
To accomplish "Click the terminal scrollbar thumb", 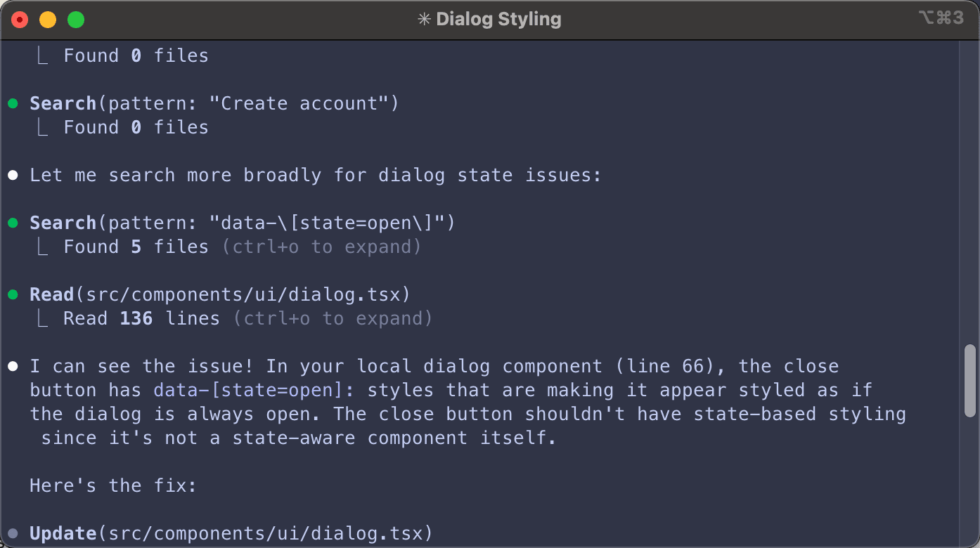I will pyautogui.click(x=970, y=380).
